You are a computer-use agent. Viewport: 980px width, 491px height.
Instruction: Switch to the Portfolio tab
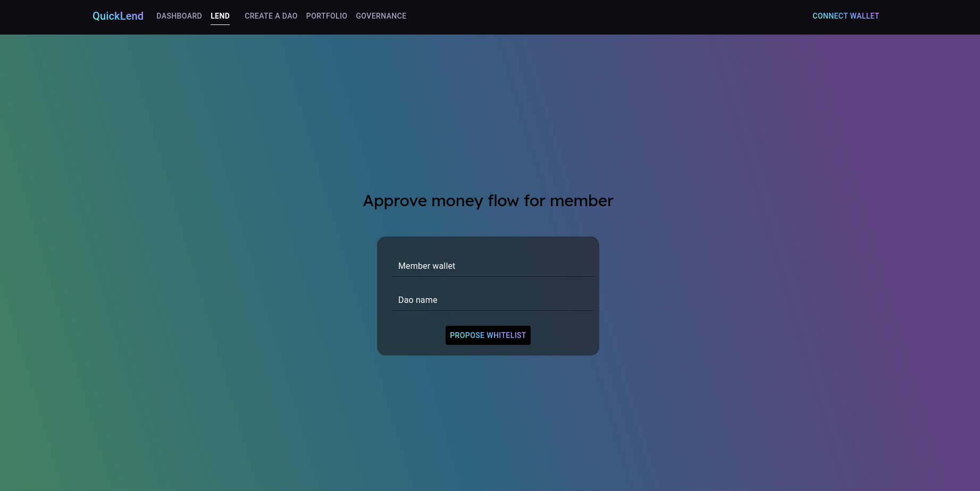pyautogui.click(x=326, y=16)
